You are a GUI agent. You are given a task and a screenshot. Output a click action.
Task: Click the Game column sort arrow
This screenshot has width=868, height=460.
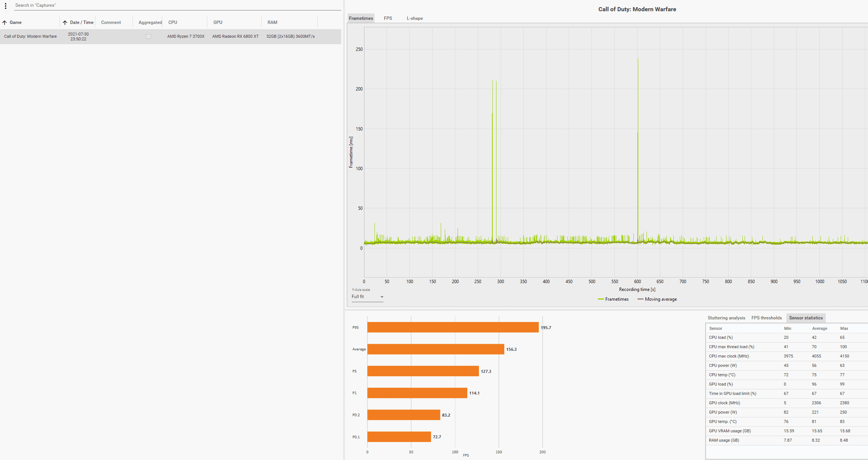pos(4,22)
